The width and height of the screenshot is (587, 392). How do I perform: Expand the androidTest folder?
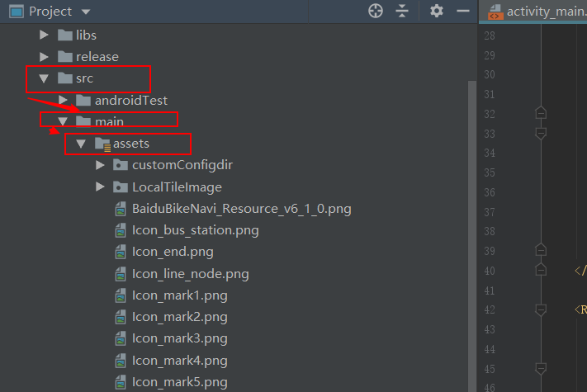[63, 100]
